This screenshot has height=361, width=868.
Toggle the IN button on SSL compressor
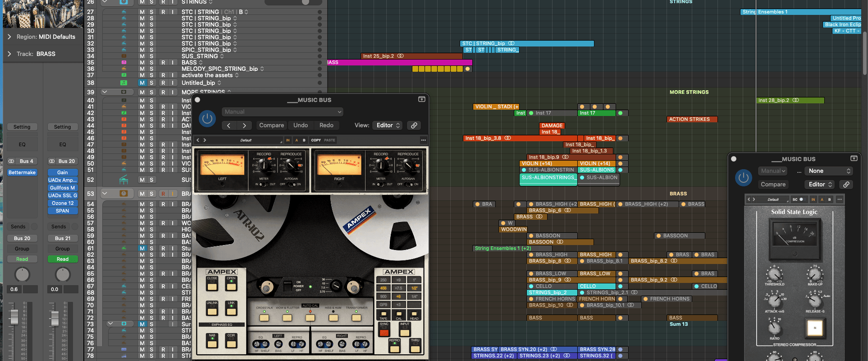tap(815, 328)
